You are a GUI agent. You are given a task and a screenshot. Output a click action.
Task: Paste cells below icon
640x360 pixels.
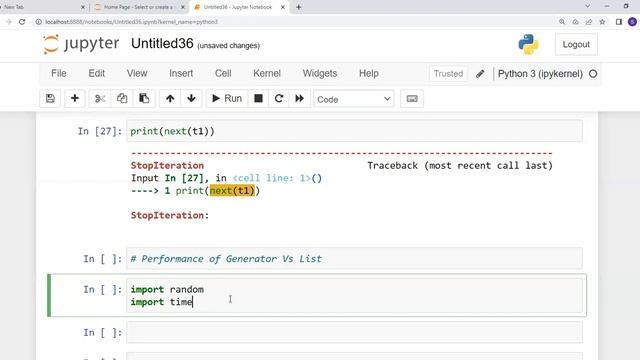144,99
